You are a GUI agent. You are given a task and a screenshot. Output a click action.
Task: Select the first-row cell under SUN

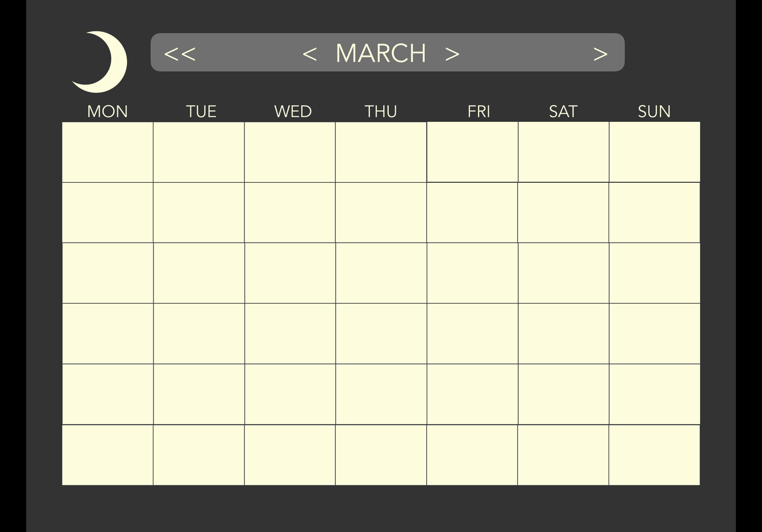655,152
